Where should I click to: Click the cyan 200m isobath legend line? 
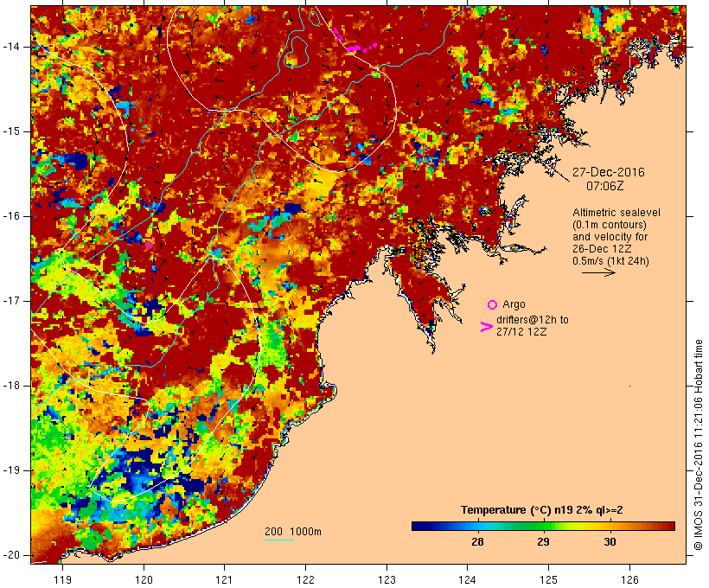279,540
